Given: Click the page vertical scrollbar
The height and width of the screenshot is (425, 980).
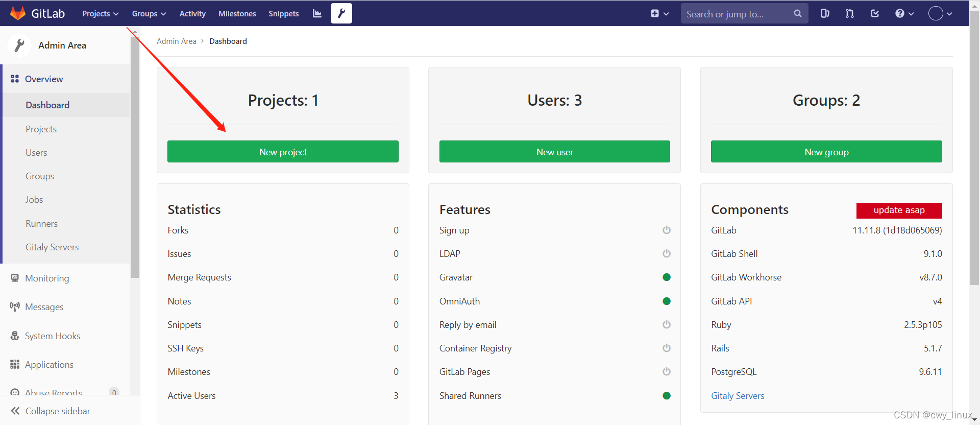Looking at the screenshot, I should pos(974,148).
